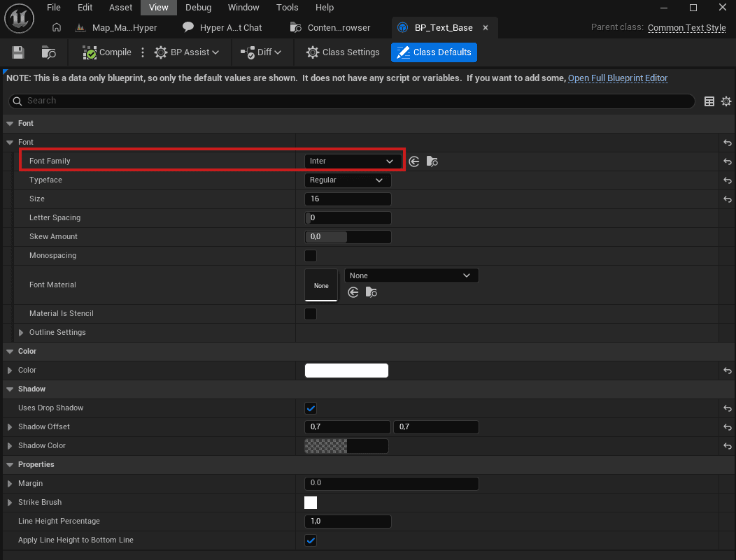Toggle the property matrix table view icon
Screen dimensions: 736x560
click(709, 101)
